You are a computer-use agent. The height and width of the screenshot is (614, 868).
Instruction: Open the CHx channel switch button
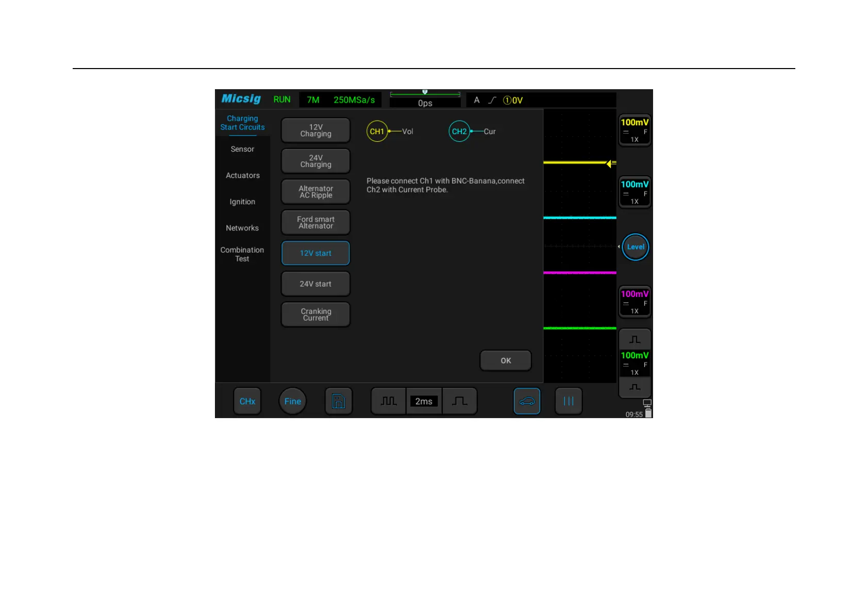pos(247,401)
